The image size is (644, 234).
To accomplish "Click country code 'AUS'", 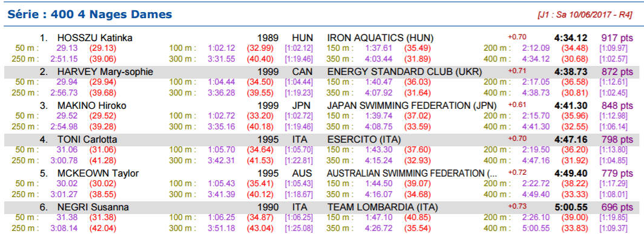I will point(302,174).
